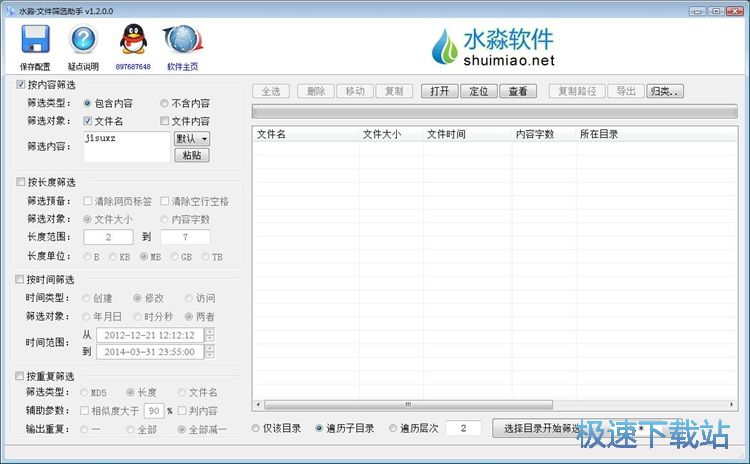Select the 内容字数 radio button
The height and width of the screenshot is (464, 750).
click(x=164, y=219)
